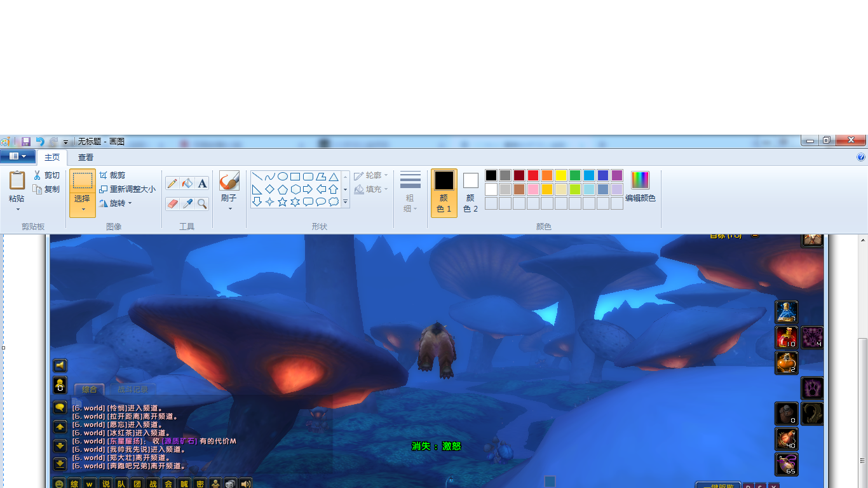
Task: Select the Text tool
Action: pyautogui.click(x=201, y=183)
